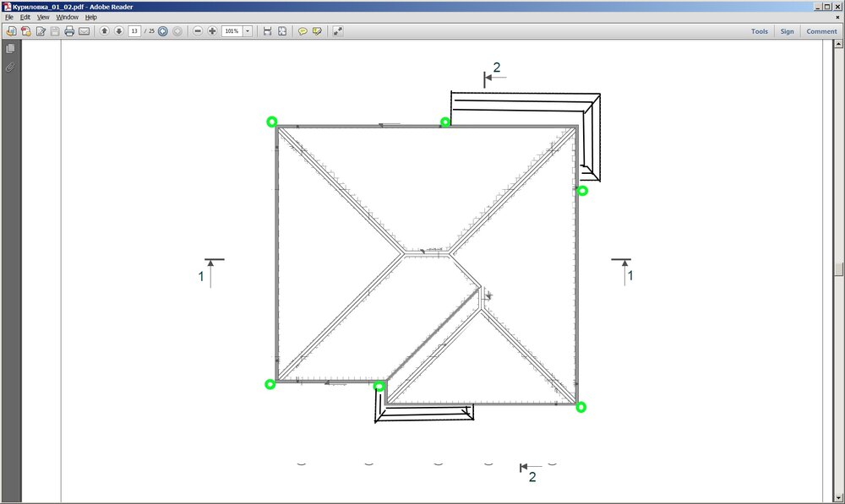The width and height of the screenshot is (845, 504).
Task: Open the Tools pane
Action: coord(760,31)
